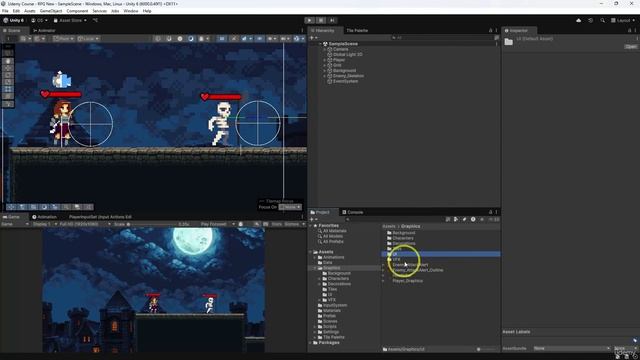640x360 pixels.
Task: Click the Pause button in the top toolbar
Action: coord(321,20)
